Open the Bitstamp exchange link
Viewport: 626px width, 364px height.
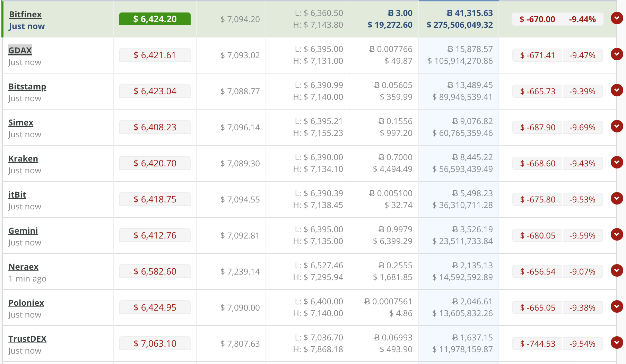point(27,87)
